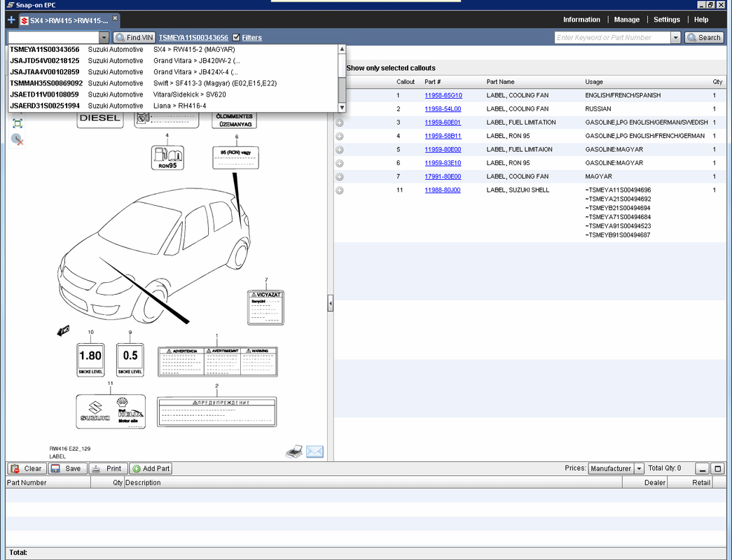Click the Print button in parts list
Viewport: 732px width, 560px height.
tap(109, 468)
